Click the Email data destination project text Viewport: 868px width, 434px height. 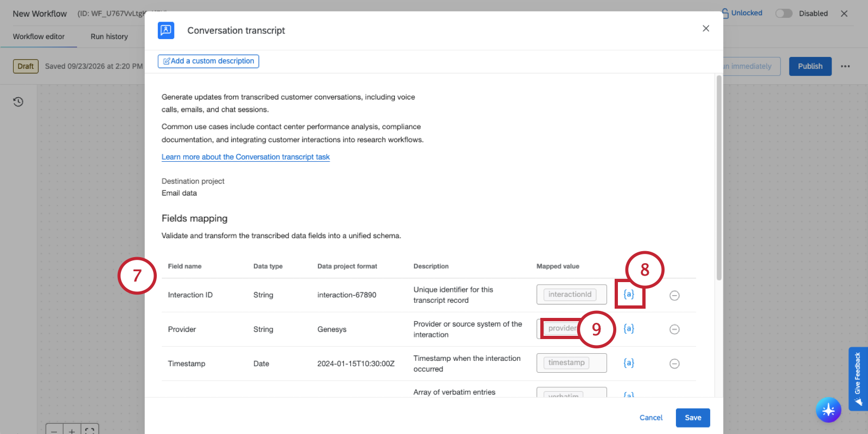point(179,193)
